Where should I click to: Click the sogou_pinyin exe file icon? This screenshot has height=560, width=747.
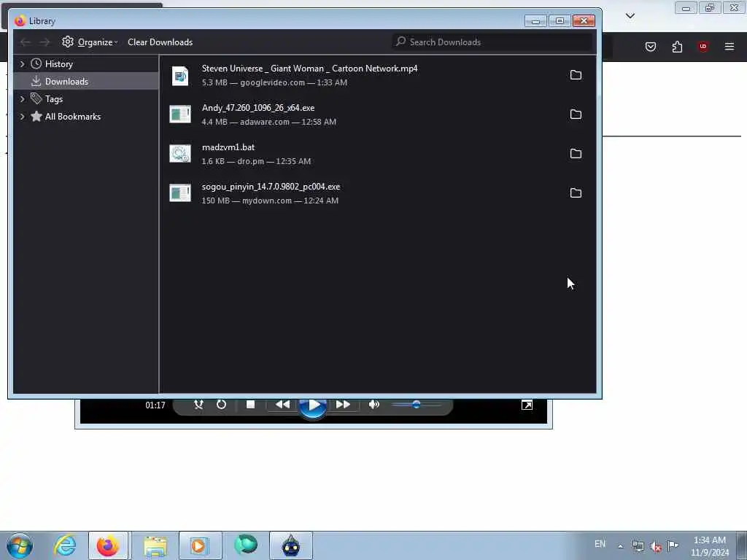[x=180, y=192]
